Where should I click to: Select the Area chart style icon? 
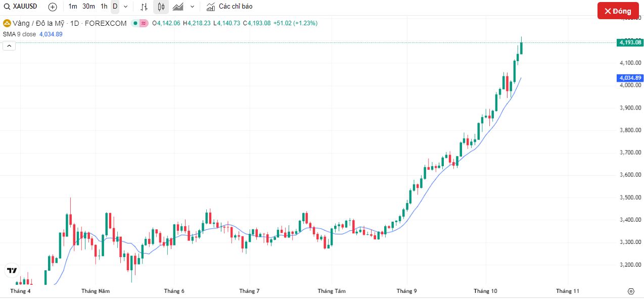coord(178,7)
